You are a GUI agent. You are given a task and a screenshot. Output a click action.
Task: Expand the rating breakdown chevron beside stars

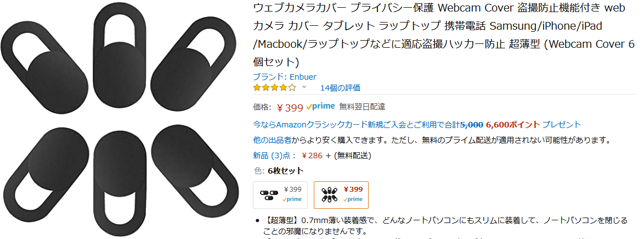[x=304, y=87]
